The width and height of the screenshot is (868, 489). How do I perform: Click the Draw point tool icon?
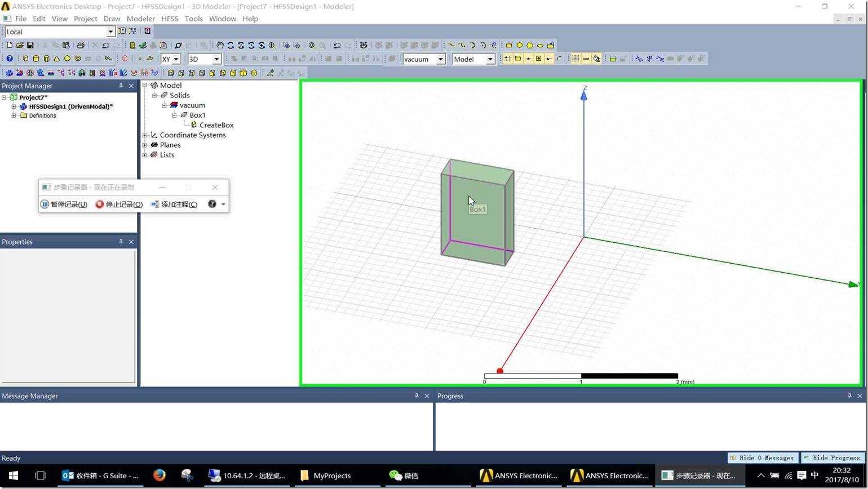140,59
